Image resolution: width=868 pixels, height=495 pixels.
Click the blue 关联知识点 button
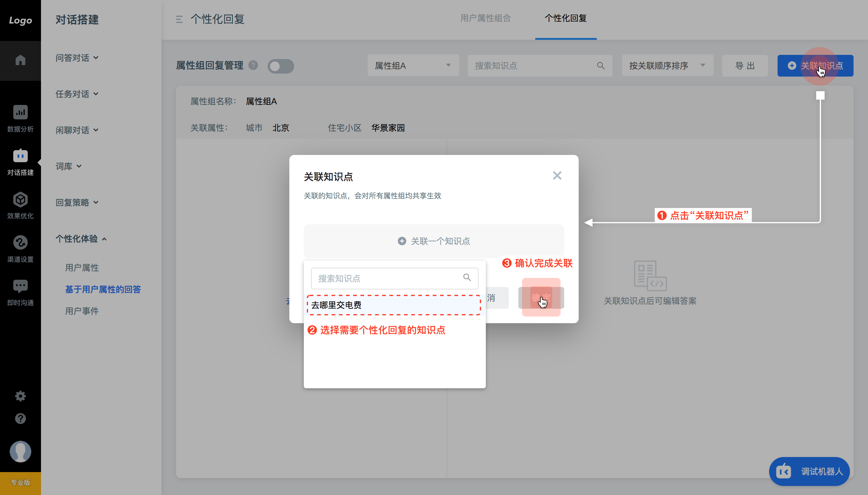click(x=815, y=65)
